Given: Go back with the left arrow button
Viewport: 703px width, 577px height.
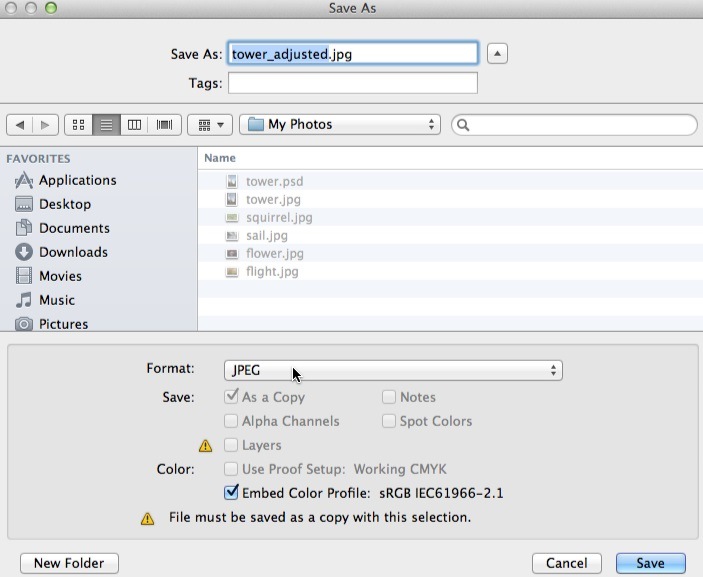Looking at the screenshot, I should point(20,125).
